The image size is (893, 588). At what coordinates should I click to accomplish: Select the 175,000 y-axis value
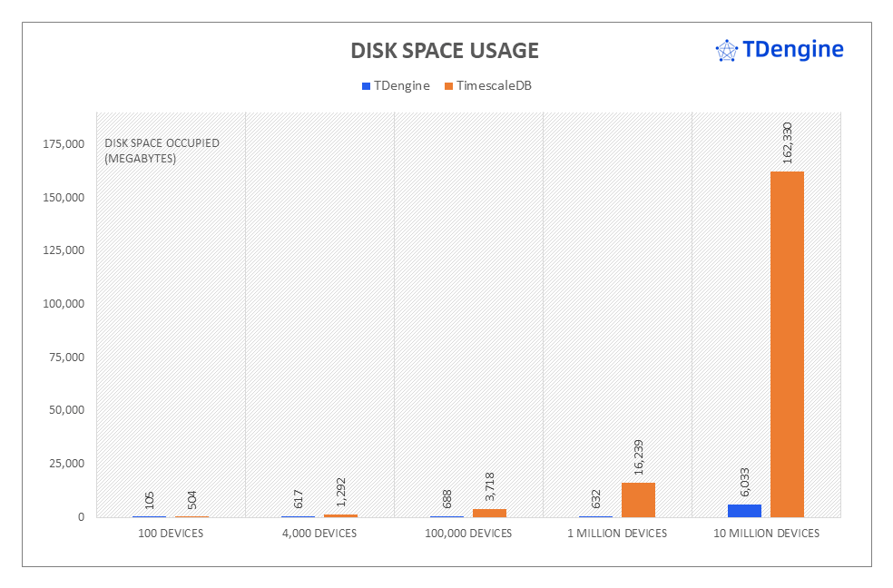[64, 144]
